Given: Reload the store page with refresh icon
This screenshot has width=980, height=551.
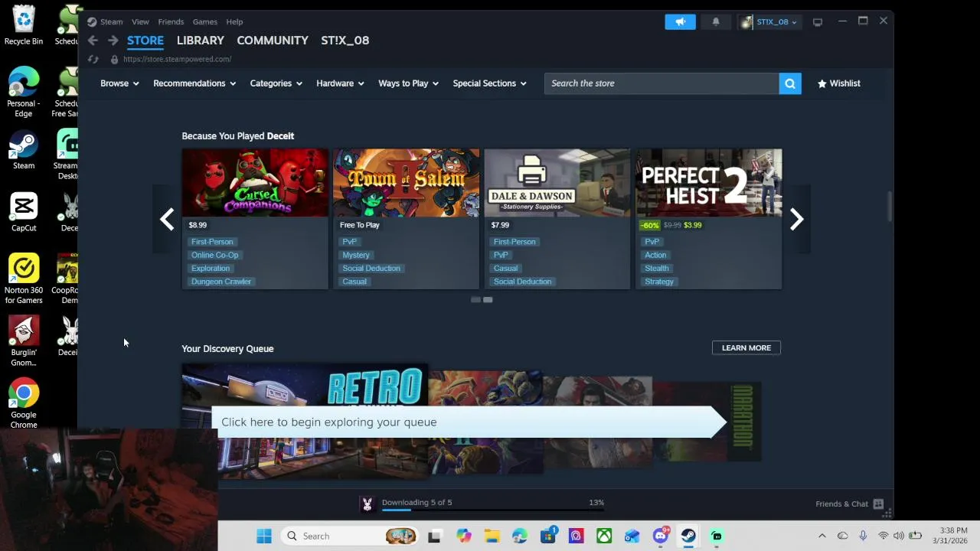Looking at the screenshot, I should pos(93,59).
